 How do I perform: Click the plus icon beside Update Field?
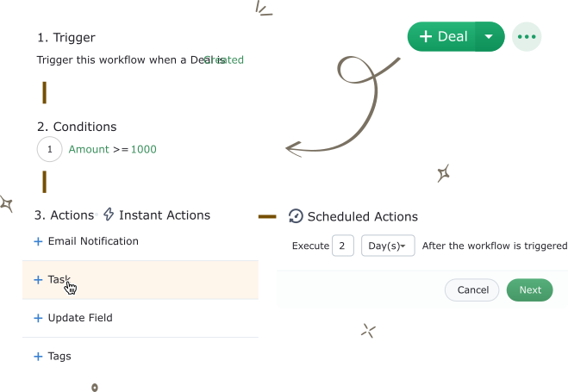[x=38, y=318]
